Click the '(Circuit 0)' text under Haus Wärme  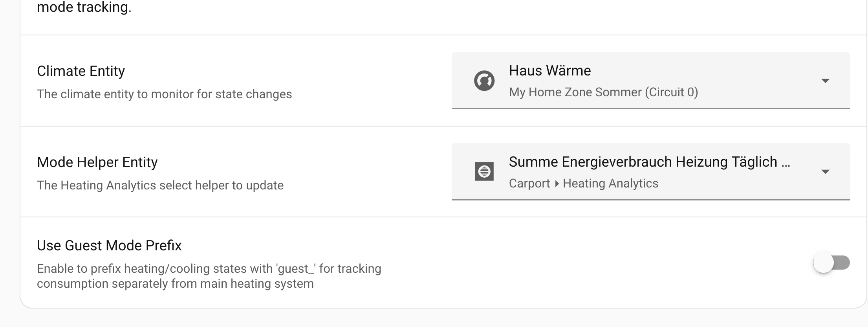(671, 92)
